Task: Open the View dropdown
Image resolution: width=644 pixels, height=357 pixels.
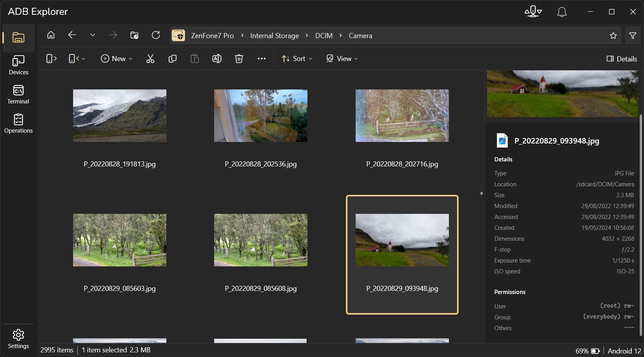Action: click(342, 59)
